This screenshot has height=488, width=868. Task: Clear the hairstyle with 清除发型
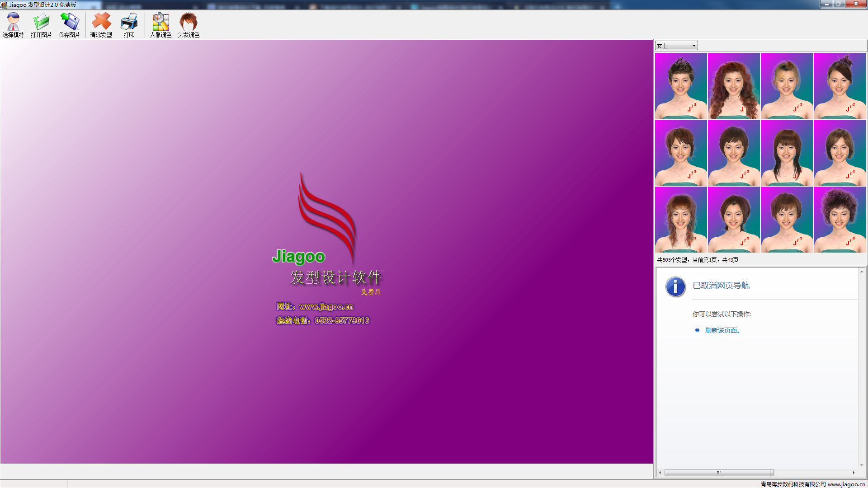tap(101, 25)
